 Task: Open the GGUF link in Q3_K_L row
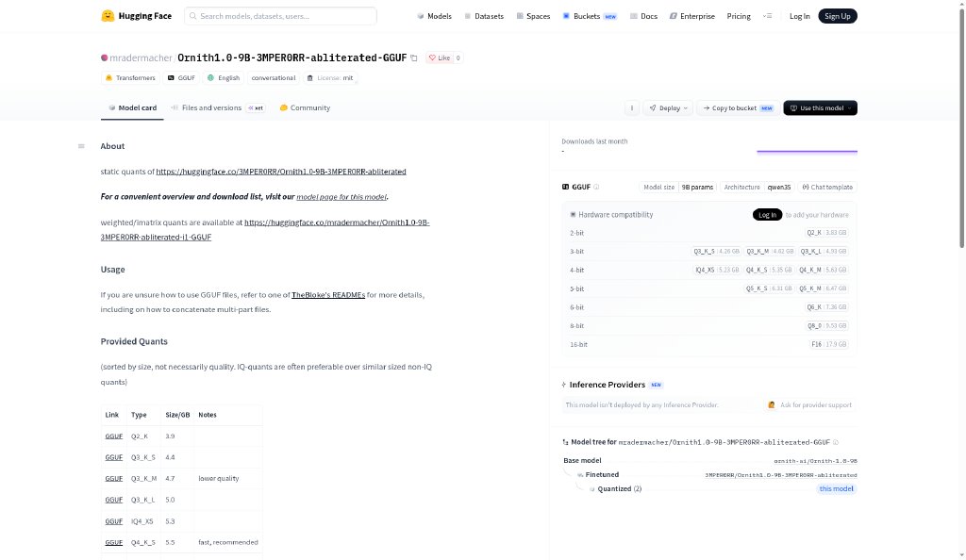tap(114, 500)
